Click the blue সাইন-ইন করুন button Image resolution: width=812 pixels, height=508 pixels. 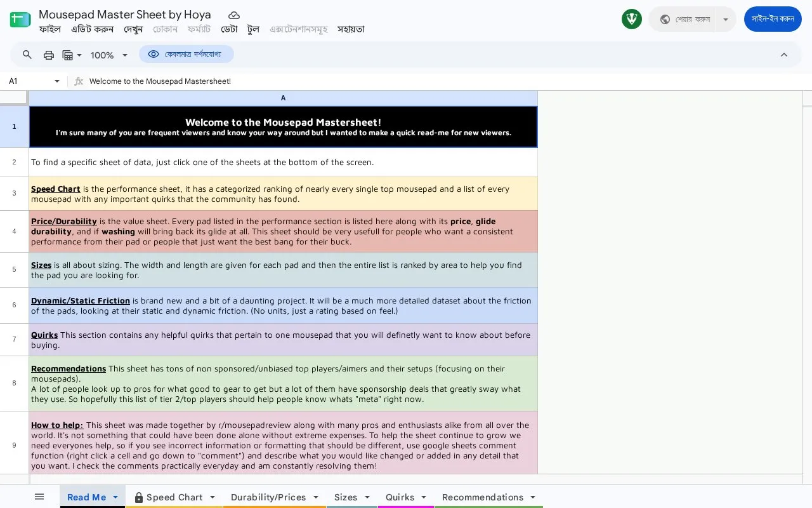(x=773, y=19)
